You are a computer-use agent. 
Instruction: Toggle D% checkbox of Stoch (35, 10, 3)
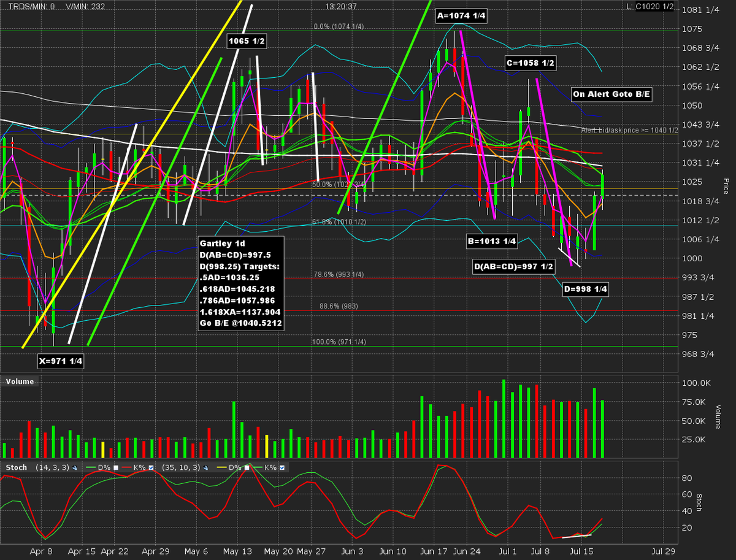(x=247, y=467)
